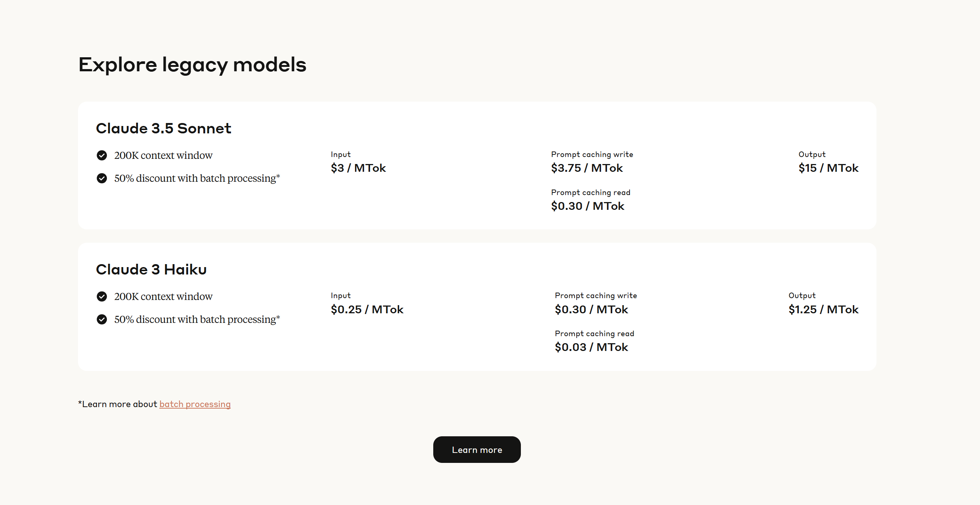The width and height of the screenshot is (980, 505).
Task: Click checkmark icon beside Haiku 200K context window
Action: (102, 296)
